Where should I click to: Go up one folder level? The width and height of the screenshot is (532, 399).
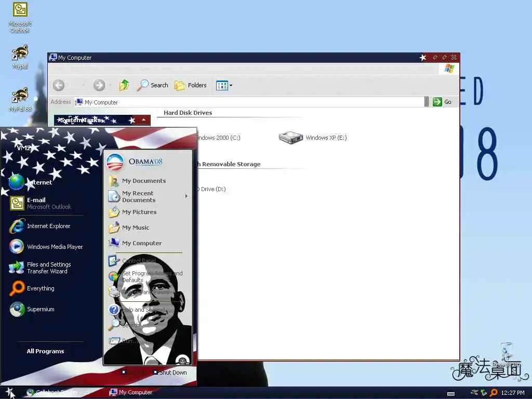(x=124, y=85)
